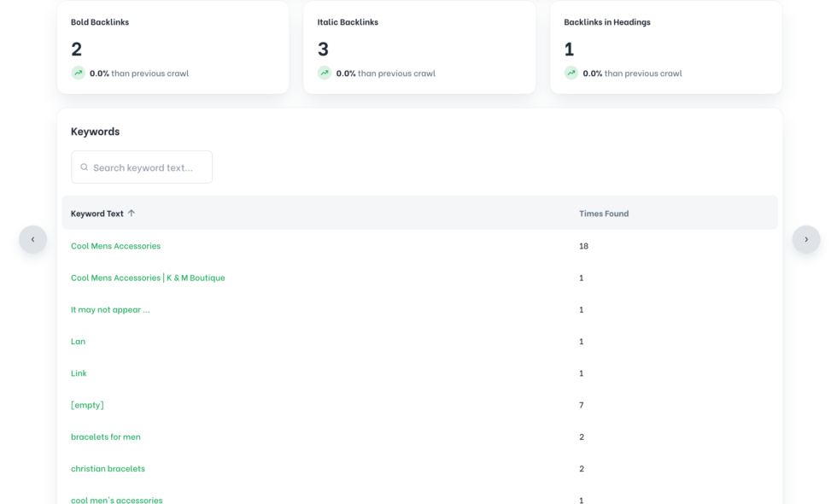Open Cool Mens Accessories | K & M Boutique
This screenshot has height=504, width=837.
click(148, 278)
